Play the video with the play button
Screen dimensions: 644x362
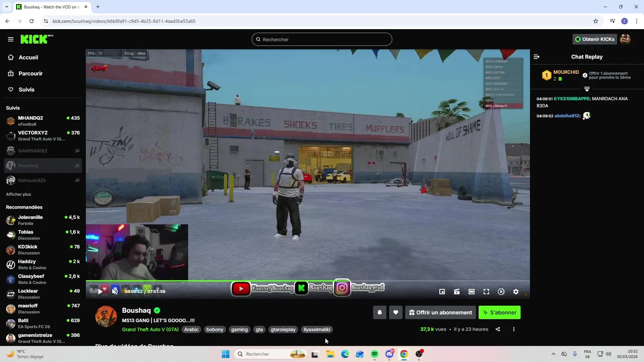click(100, 291)
